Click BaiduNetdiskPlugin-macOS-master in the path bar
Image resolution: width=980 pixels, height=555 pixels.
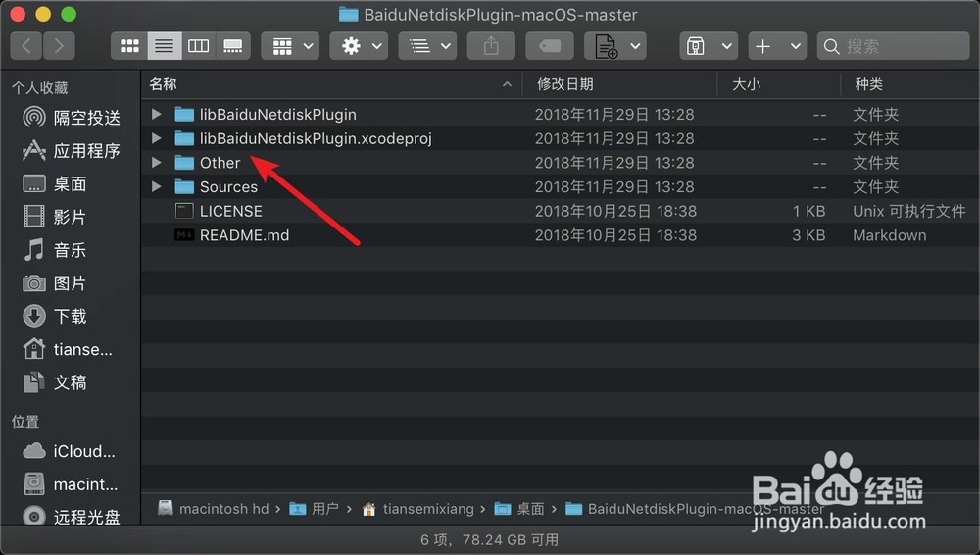[695, 509]
